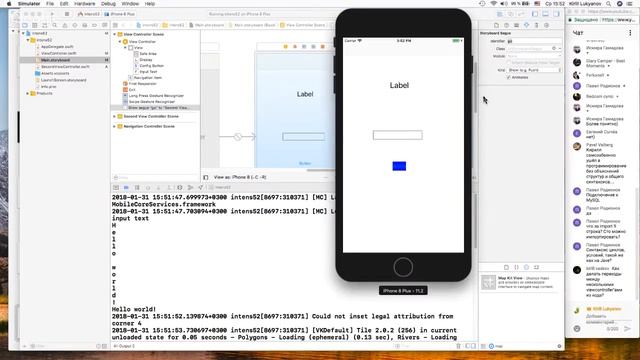Click the chat send arrow icon
Image resolution: width=640 pixels, height=360 pixels.
tap(628, 328)
